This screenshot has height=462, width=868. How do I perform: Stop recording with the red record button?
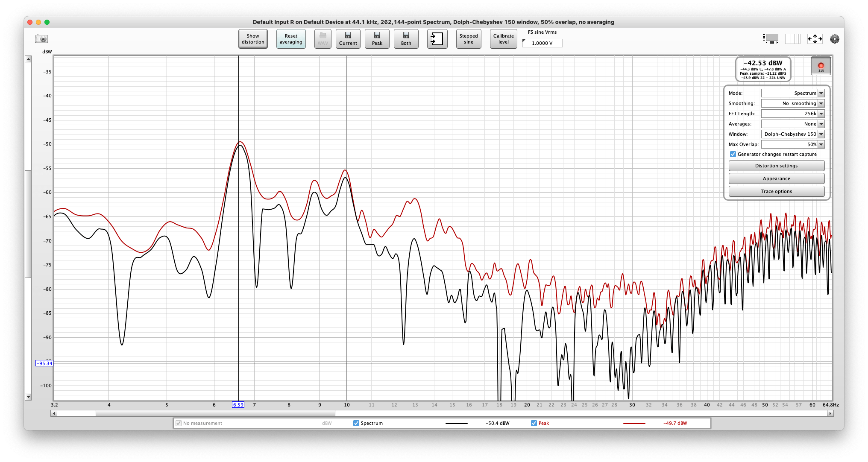[821, 66]
